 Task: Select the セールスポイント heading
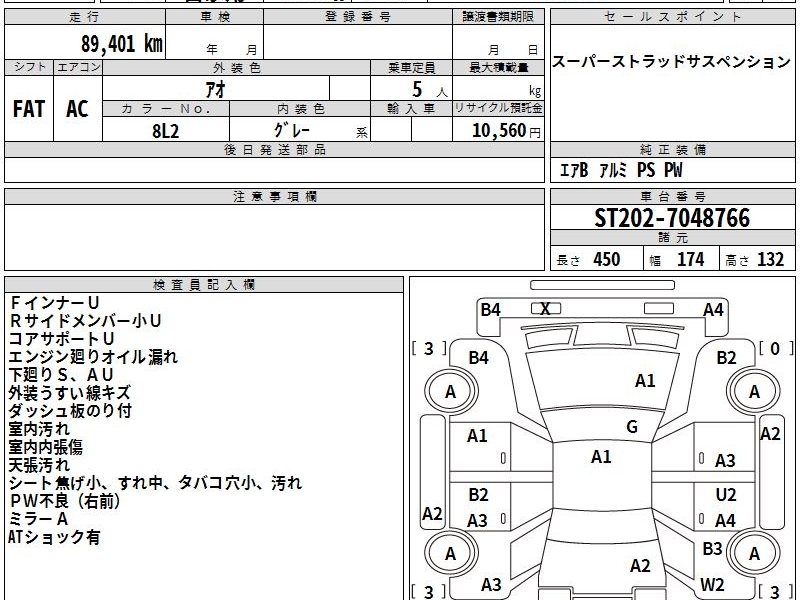pyautogui.click(x=672, y=17)
